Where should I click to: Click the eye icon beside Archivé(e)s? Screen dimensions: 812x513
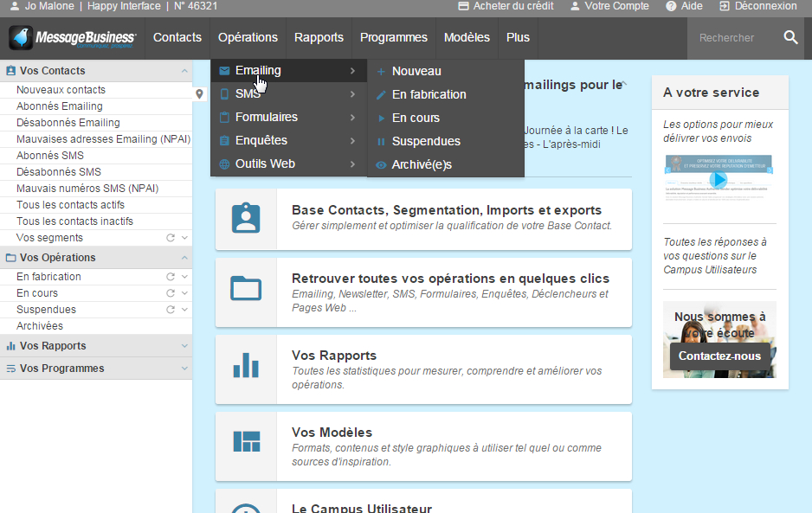381,165
